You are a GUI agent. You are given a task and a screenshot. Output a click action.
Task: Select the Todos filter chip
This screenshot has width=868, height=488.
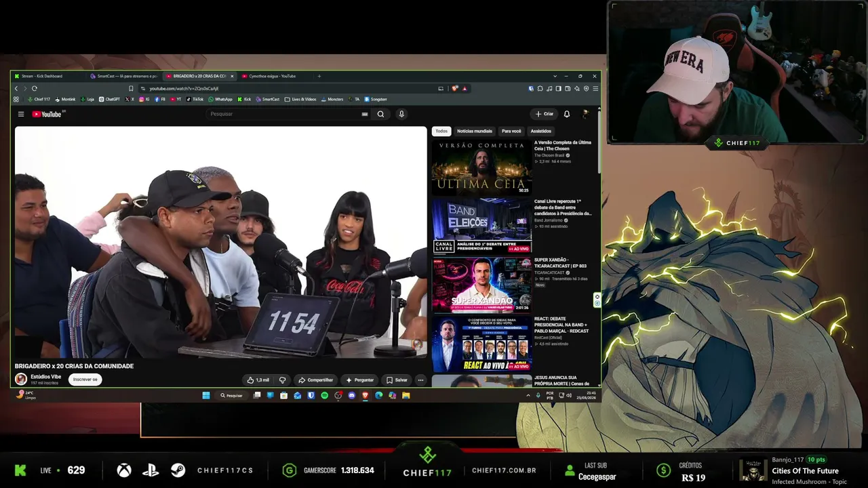point(441,131)
